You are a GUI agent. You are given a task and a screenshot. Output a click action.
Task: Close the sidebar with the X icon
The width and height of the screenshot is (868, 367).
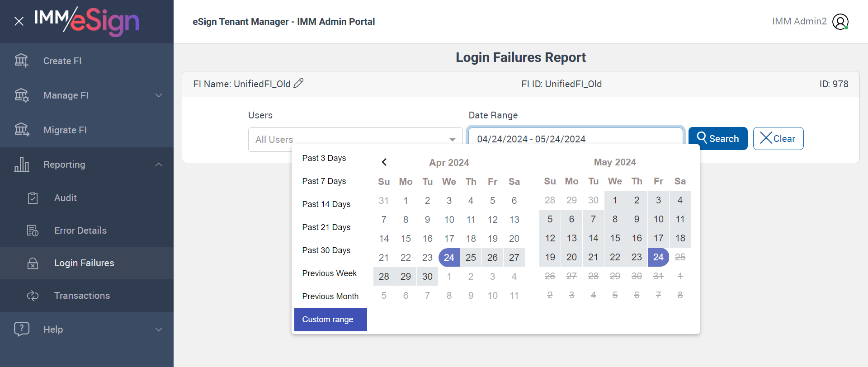19,21
